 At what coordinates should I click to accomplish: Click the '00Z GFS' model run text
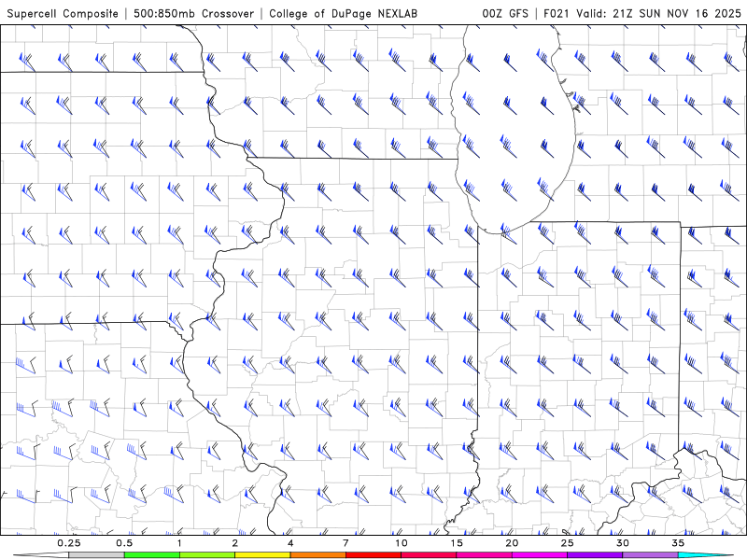(505, 14)
